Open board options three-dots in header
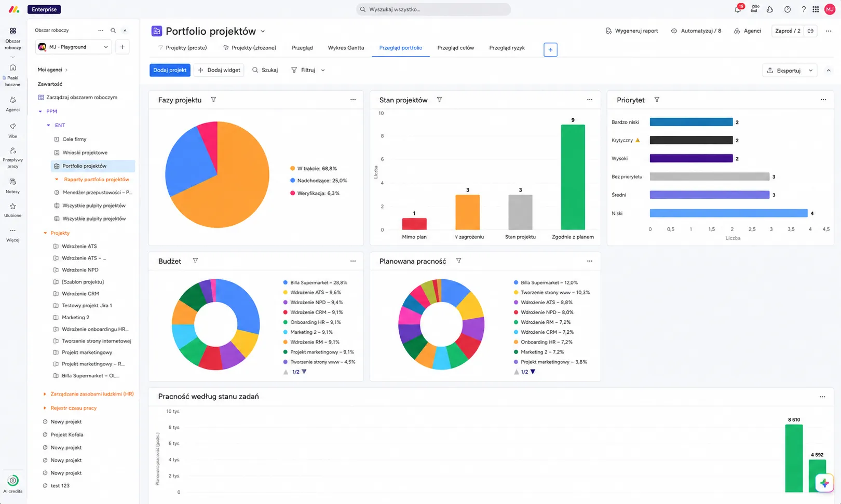 [x=829, y=31]
